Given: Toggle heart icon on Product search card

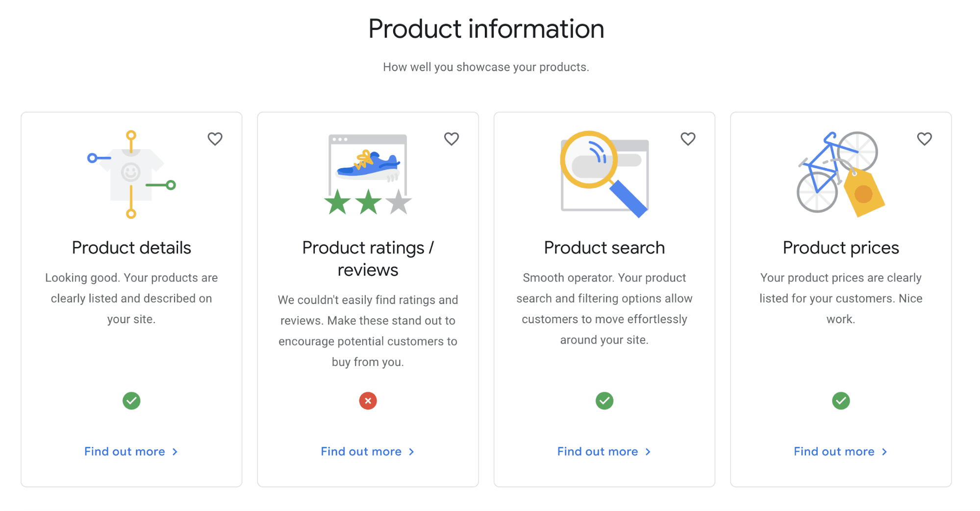Looking at the screenshot, I should click(688, 139).
